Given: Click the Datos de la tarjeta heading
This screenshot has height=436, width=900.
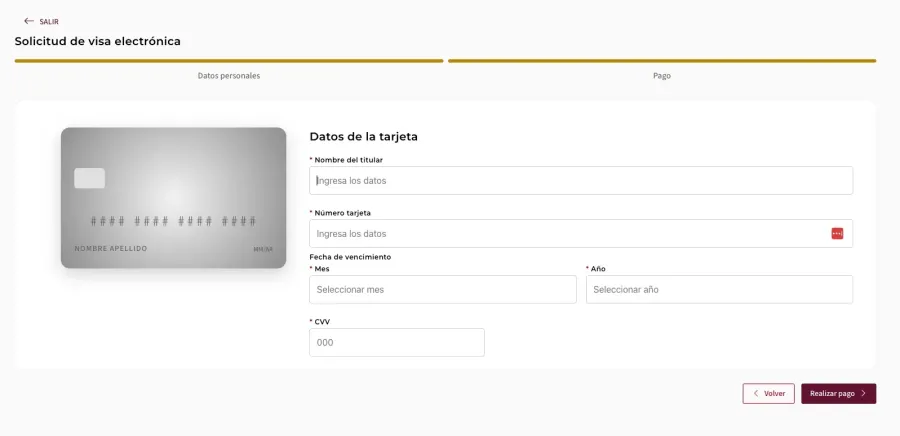Looking at the screenshot, I should (363, 137).
